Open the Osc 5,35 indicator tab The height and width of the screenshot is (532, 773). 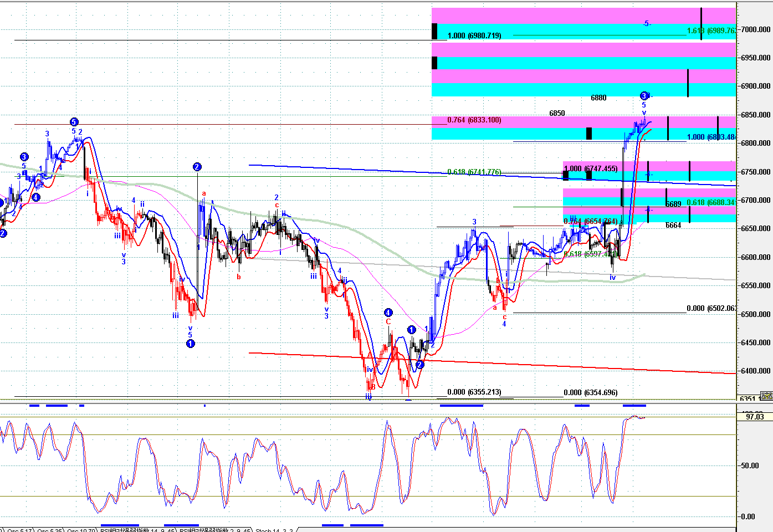50,530
